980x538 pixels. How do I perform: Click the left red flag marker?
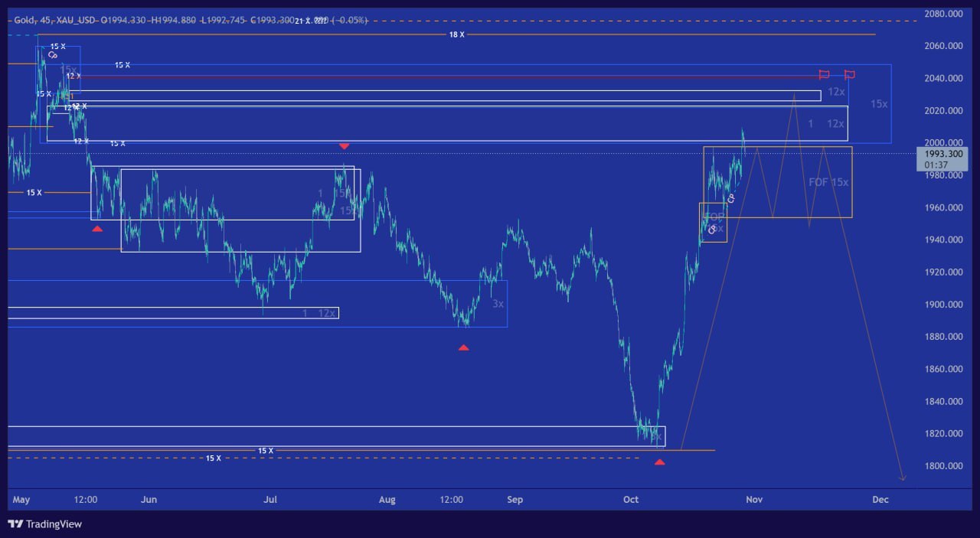coord(824,75)
